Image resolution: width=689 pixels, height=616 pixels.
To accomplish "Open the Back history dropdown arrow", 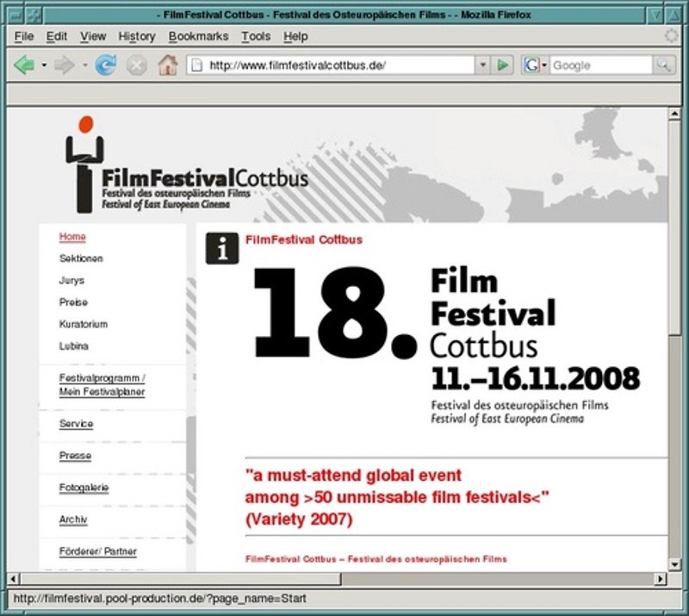I will click(44, 65).
